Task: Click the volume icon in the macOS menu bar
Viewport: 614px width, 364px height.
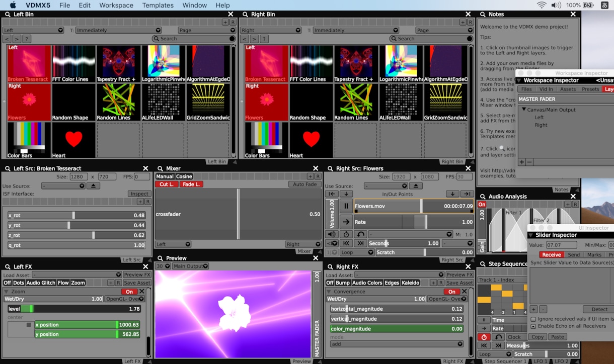Action: (556, 5)
